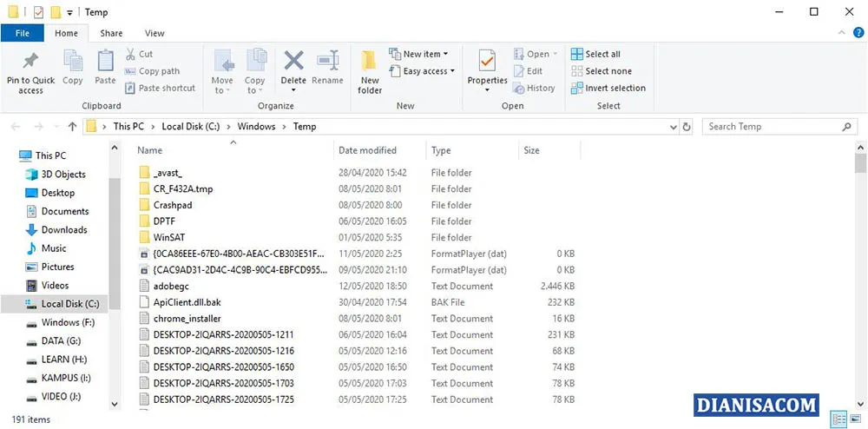The image size is (868, 429).
Task: Switch to the Share ribbon tab
Action: click(x=111, y=33)
